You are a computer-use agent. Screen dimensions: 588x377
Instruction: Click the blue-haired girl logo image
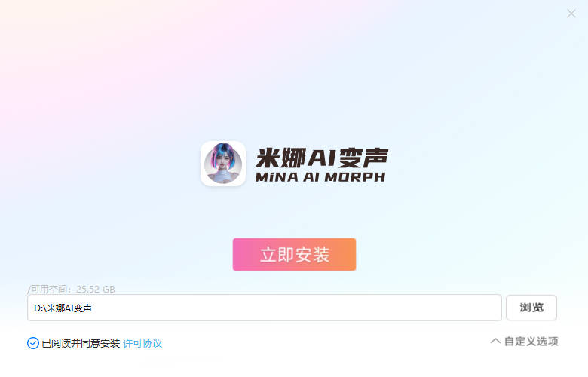point(223,164)
